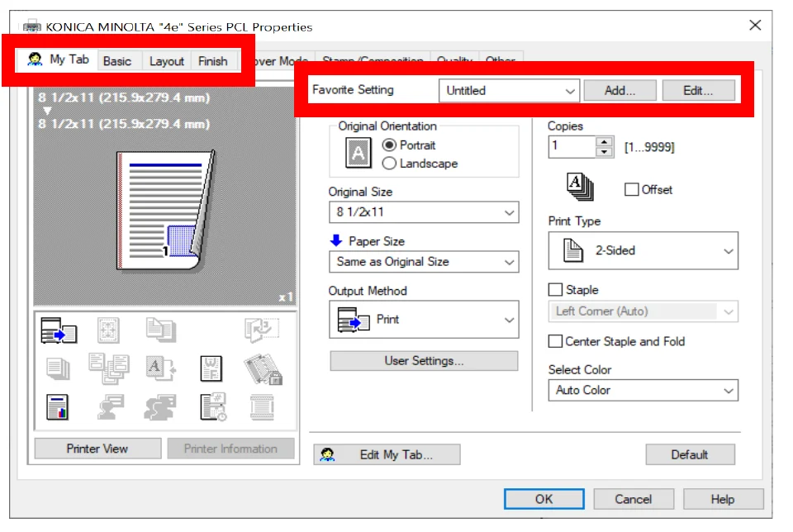Click the date and page number stamp icon
The image size is (793, 532).
point(213,407)
